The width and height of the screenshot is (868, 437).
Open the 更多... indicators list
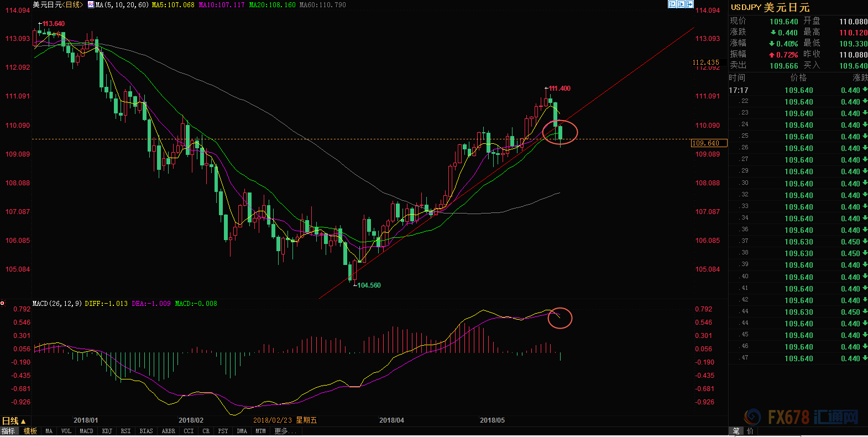coord(285,431)
